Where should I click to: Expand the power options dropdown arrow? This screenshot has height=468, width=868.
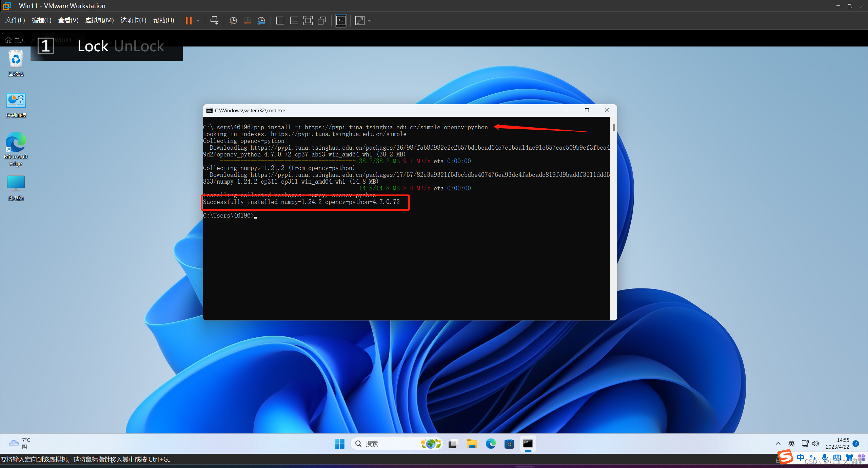198,21
